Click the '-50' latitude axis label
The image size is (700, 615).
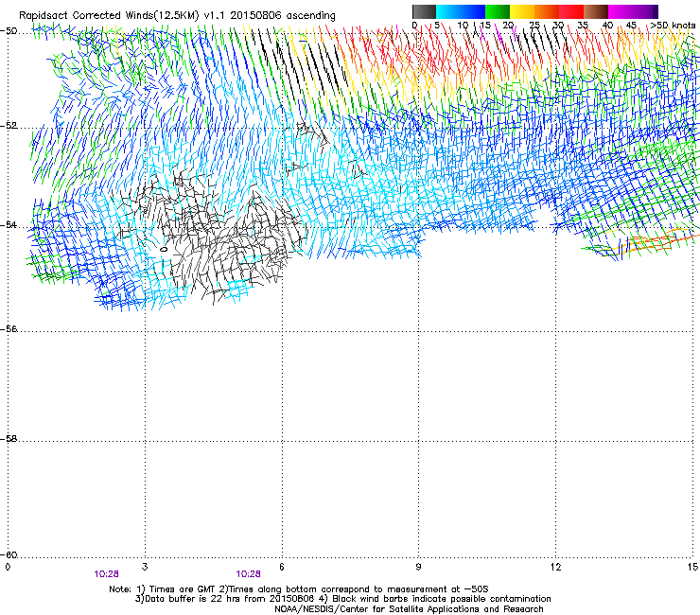point(9,31)
